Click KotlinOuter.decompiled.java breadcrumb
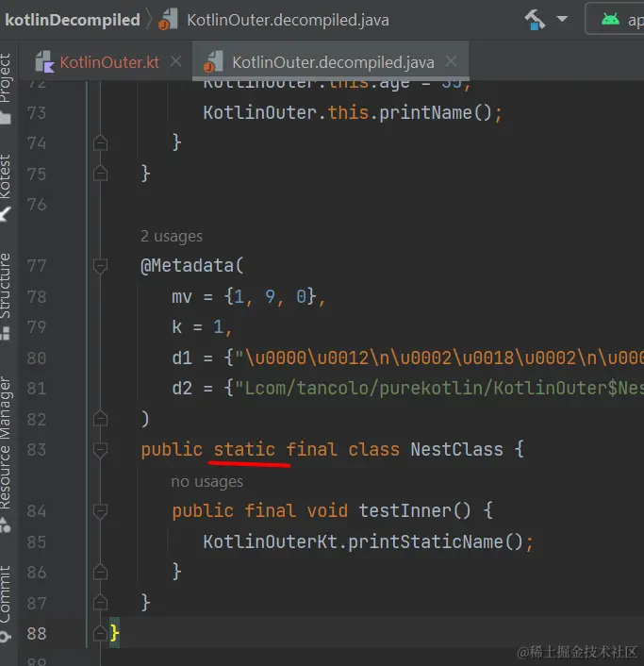 tap(288, 20)
